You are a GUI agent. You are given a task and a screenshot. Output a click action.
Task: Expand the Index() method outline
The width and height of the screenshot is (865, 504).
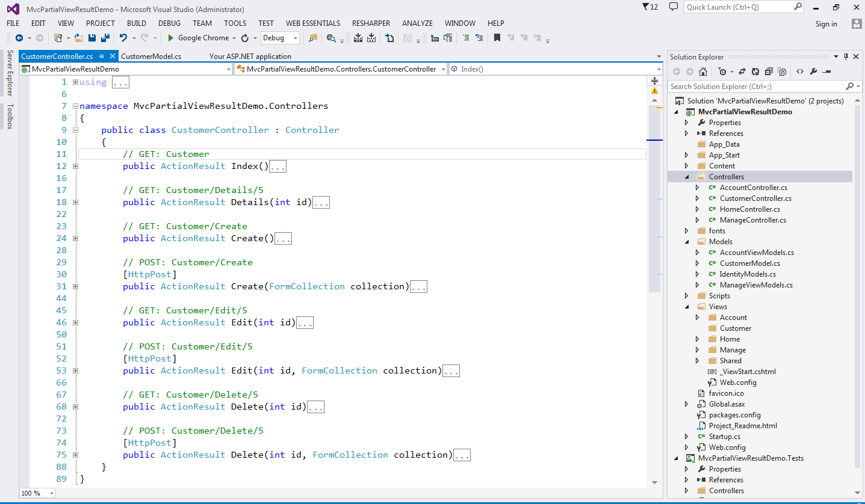75,166
